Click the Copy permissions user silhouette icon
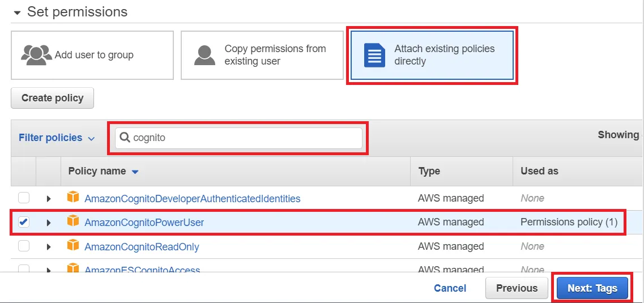644x303 pixels. (x=204, y=55)
